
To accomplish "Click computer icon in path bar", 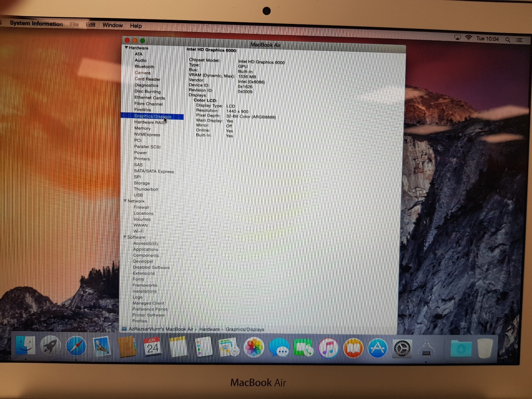I will point(124,329).
